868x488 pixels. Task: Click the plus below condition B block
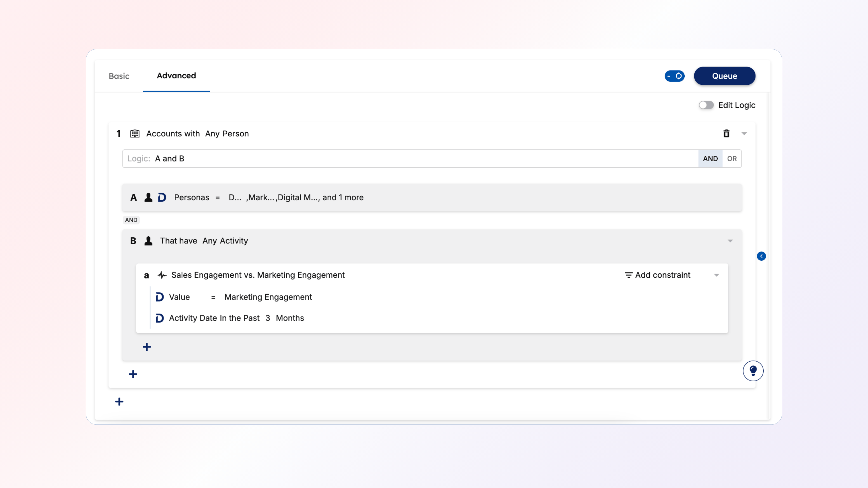[133, 374]
